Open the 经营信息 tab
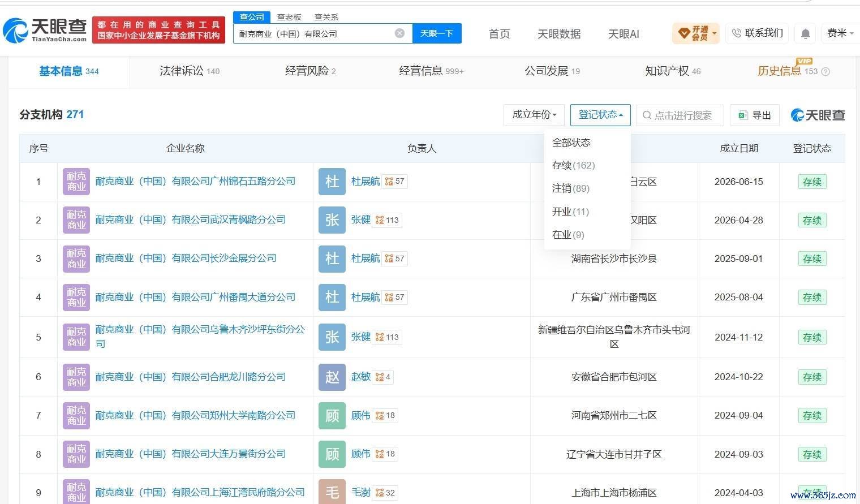 431,71
